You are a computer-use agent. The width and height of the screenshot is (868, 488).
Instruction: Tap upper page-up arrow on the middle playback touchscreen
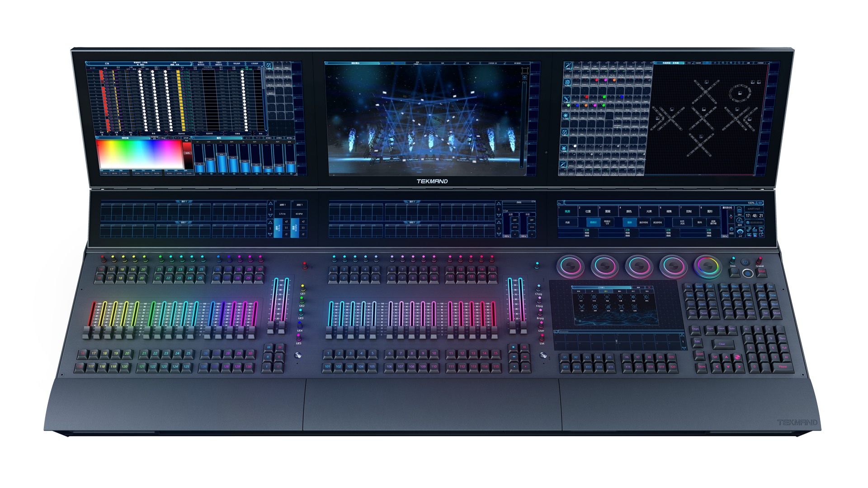(x=499, y=203)
